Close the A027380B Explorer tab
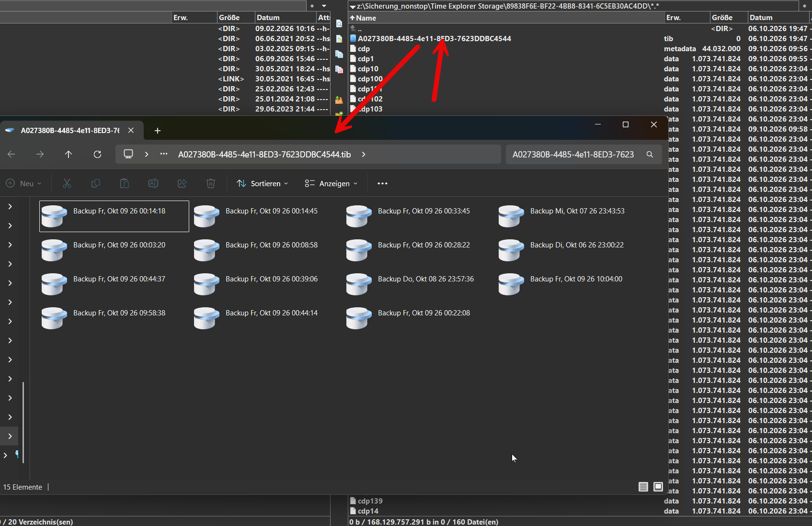 pos(131,130)
